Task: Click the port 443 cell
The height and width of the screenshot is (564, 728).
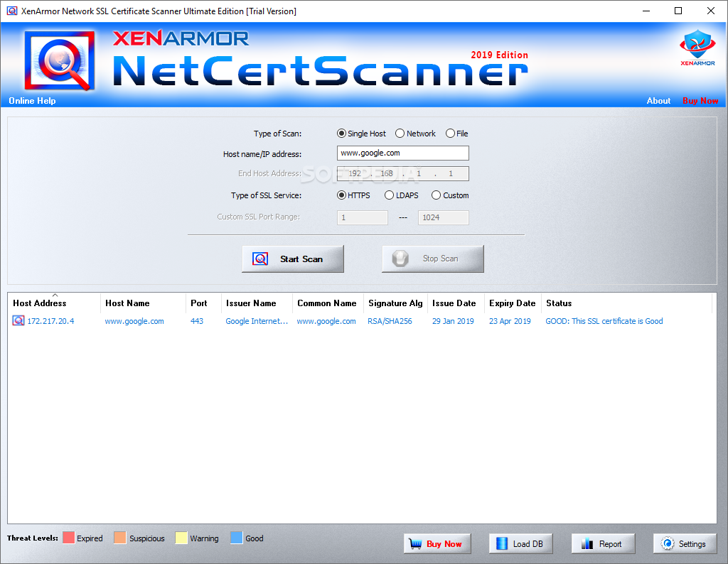Action: 197,321
